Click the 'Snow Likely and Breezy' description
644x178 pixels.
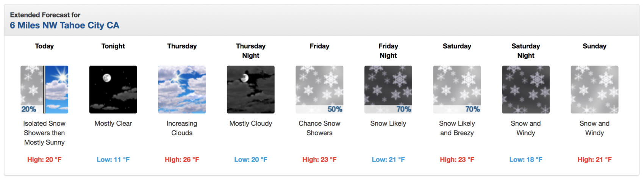point(457,128)
